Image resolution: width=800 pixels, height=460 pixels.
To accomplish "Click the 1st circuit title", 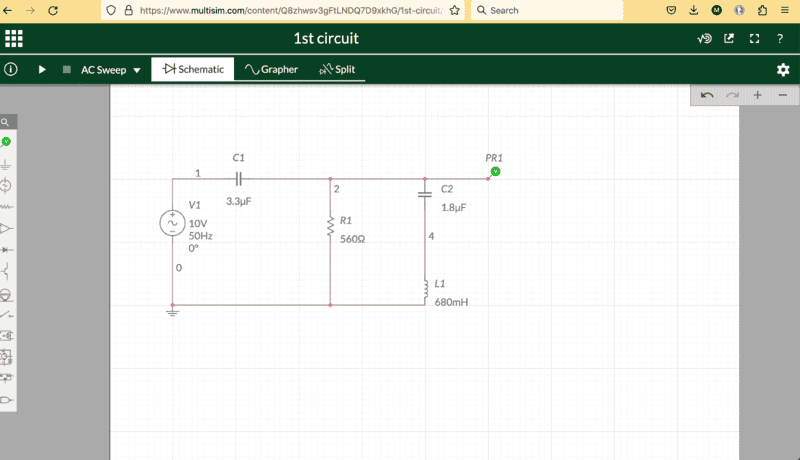I will coord(326,39).
